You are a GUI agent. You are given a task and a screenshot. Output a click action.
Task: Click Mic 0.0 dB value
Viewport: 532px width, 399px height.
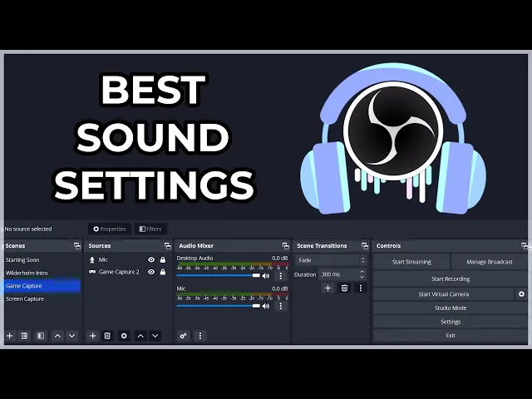(279, 288)
